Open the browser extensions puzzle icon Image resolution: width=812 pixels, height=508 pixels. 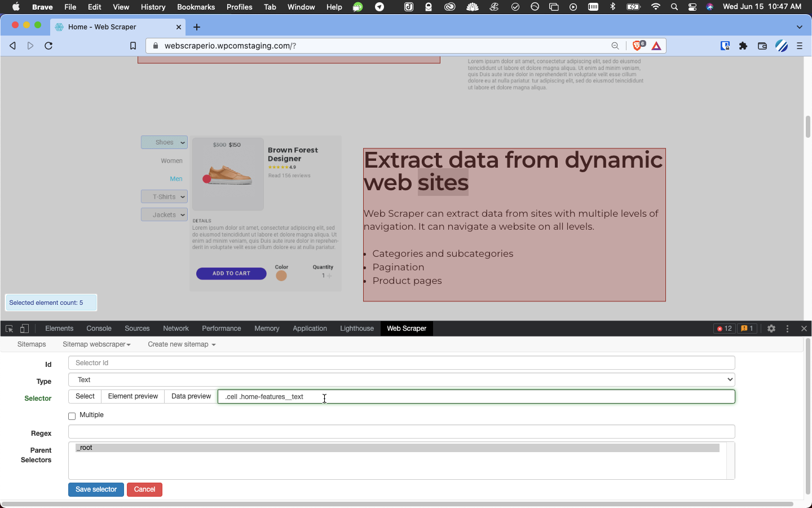pos(743,46)
